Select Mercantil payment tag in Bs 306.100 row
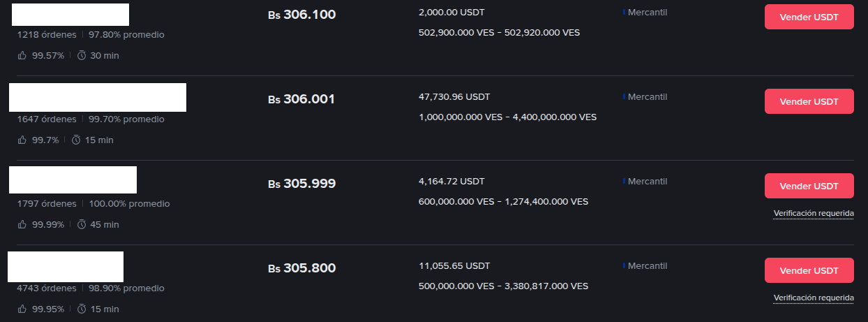 click(x=647, y=12)
